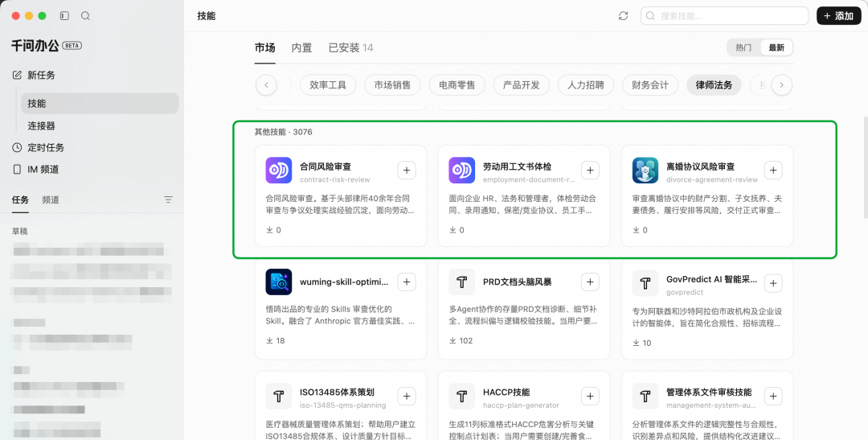Open the 离婚协议风险审查 skill title

point(701,167)
